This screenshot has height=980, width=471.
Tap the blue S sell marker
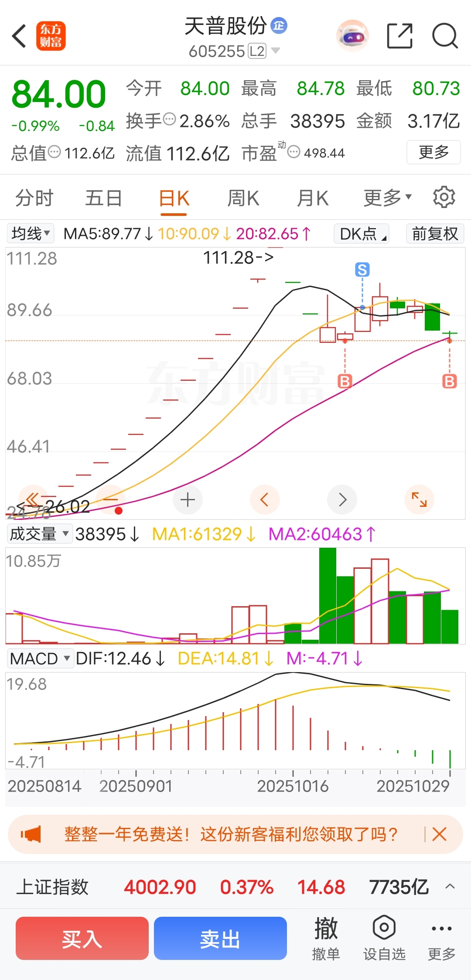click(x=362, y=270)
